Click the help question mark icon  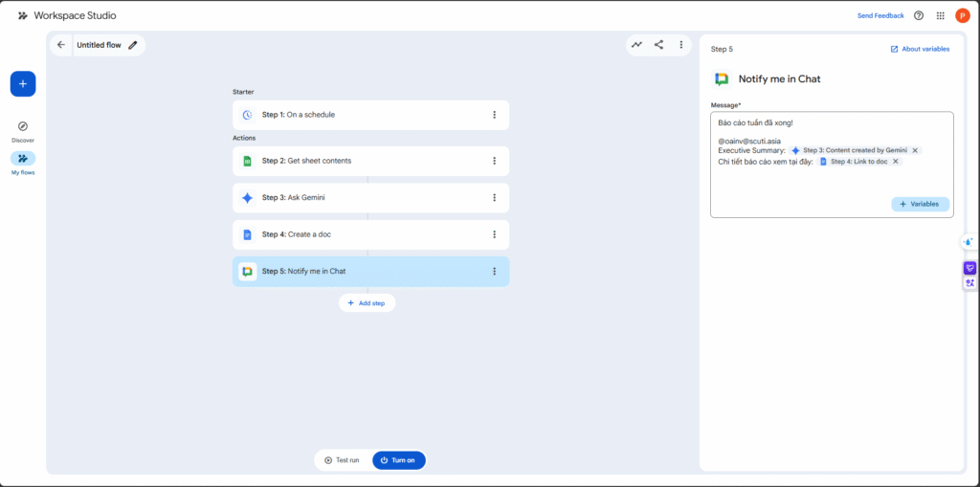click(919, 15)
